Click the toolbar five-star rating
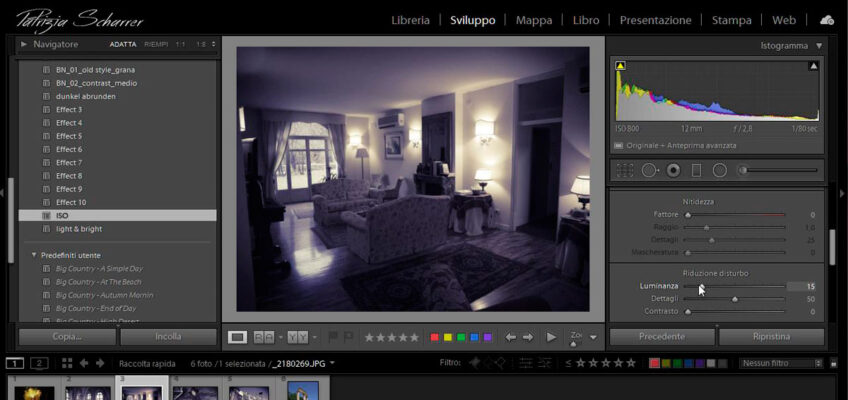Viewport: 848px width, 400px height. coord(414,337)
